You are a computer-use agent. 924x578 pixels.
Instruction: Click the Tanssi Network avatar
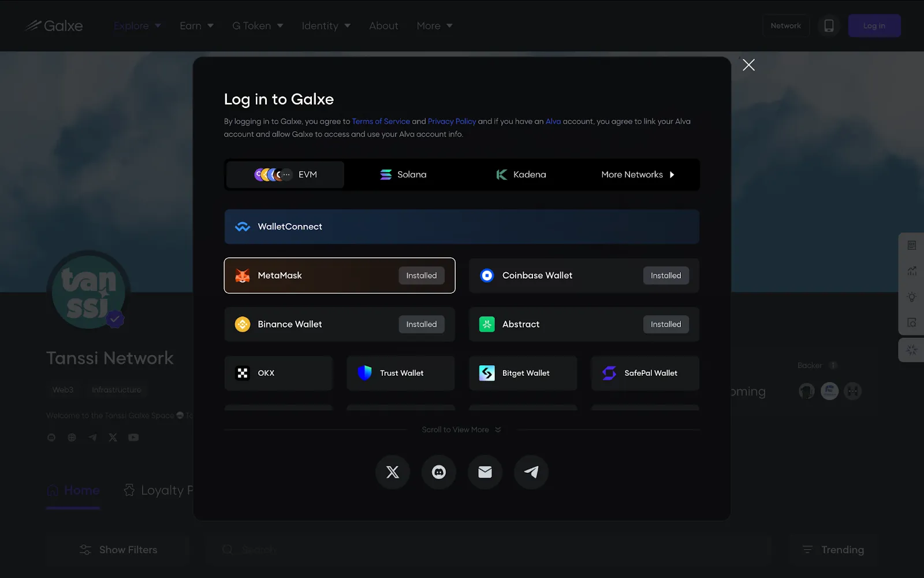(88, 291)
